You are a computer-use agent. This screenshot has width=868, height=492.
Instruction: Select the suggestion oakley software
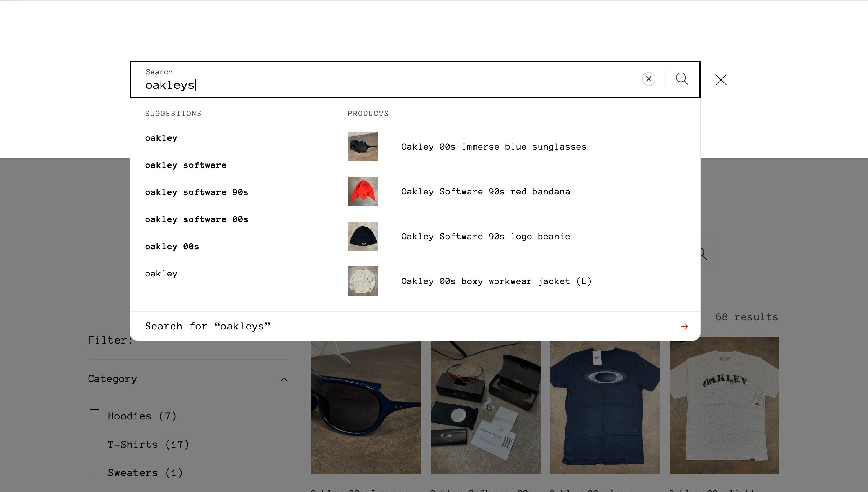click(186, 165)
